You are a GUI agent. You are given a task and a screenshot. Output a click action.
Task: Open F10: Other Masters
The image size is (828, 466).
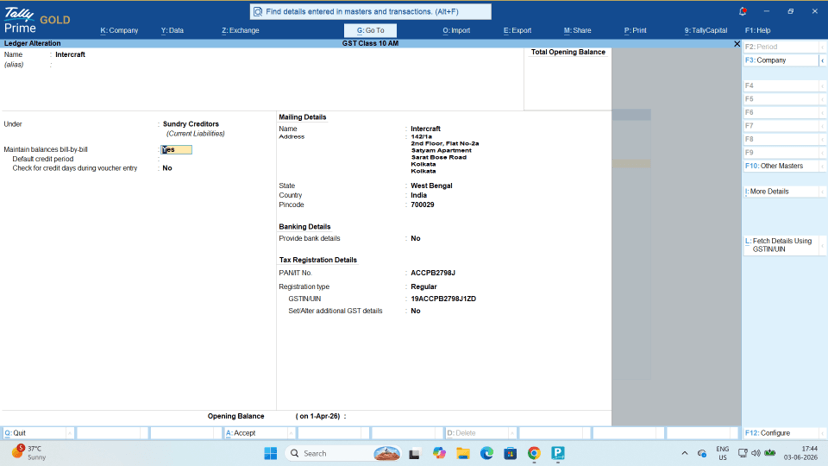point(780,166)
